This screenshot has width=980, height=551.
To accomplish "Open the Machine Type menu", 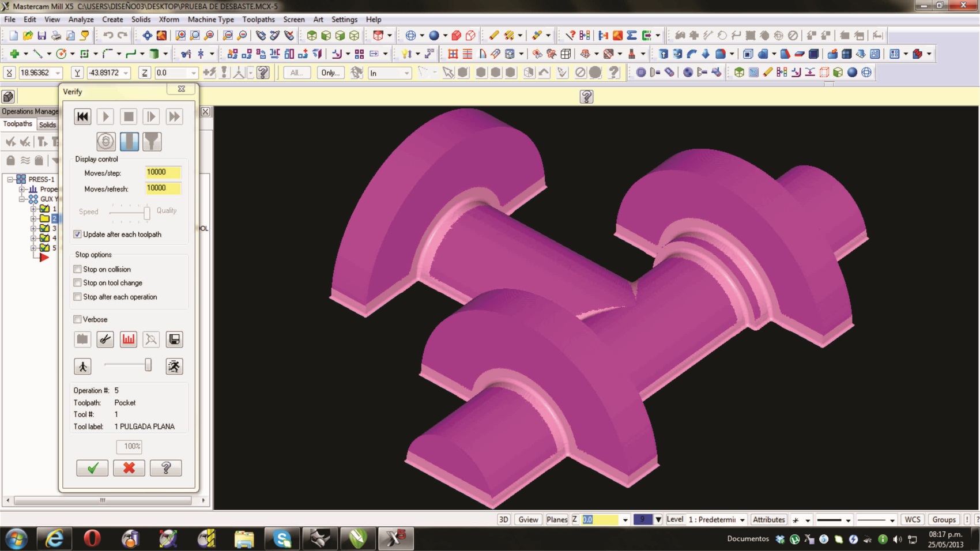I will point(211,19).
